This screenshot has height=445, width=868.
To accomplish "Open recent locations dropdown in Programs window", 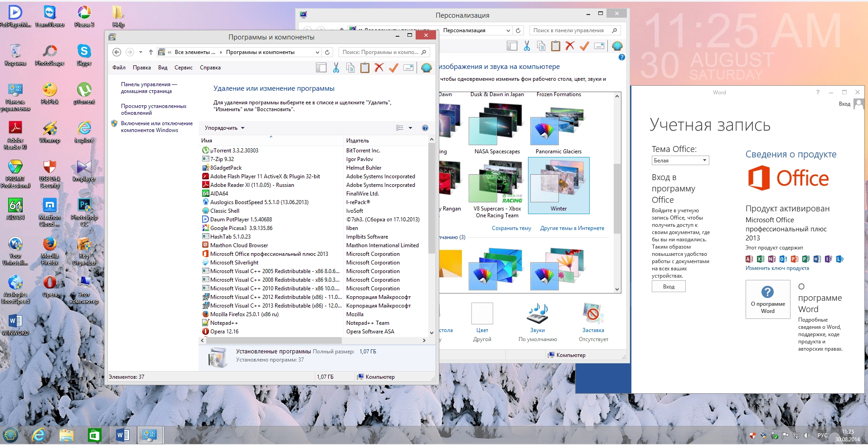I will pyautogui.click(x=141, y=52).
